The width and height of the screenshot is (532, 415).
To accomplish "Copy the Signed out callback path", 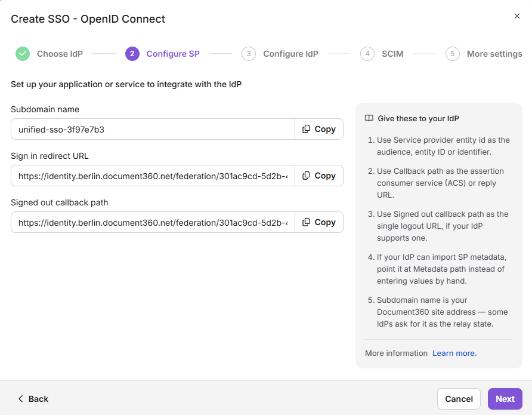I will click(x=319, y=222).
